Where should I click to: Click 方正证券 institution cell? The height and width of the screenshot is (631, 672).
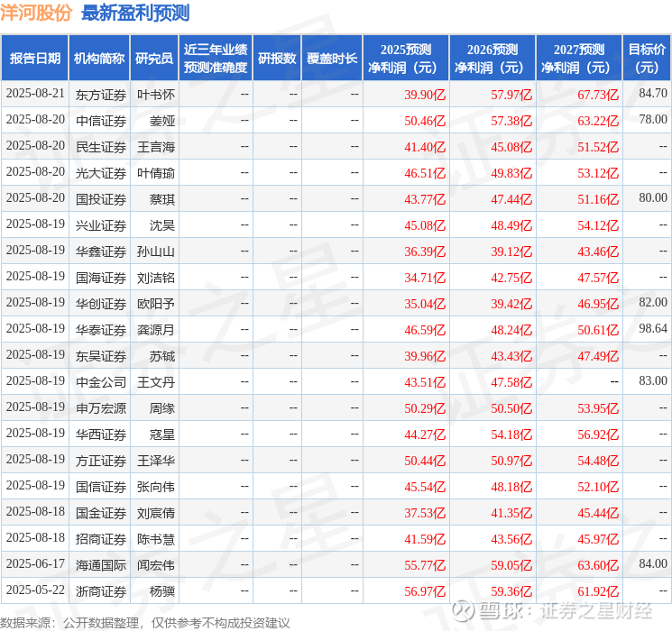(101, 461)
